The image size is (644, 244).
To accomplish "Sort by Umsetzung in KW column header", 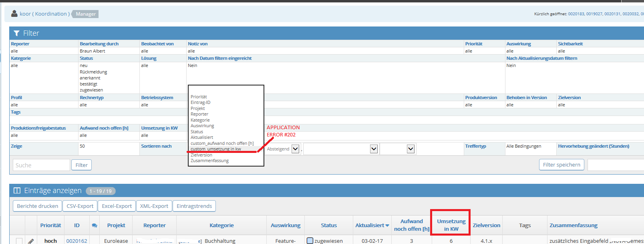I will tap(451, 225).
